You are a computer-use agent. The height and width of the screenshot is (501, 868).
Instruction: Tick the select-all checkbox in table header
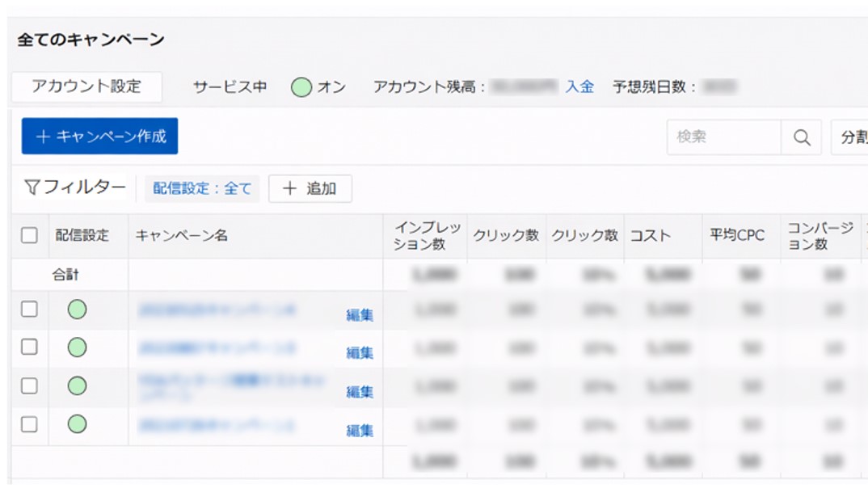click(29, 236)
